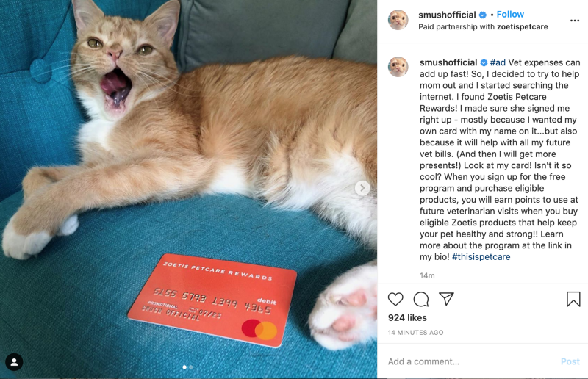Open smushofficial avatar in header
The width and height of the screenshot is (588, 379).
click(x=398, y=20)
